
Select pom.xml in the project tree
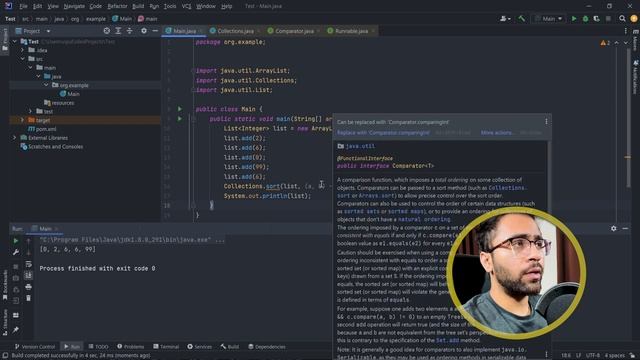[46, 129]
